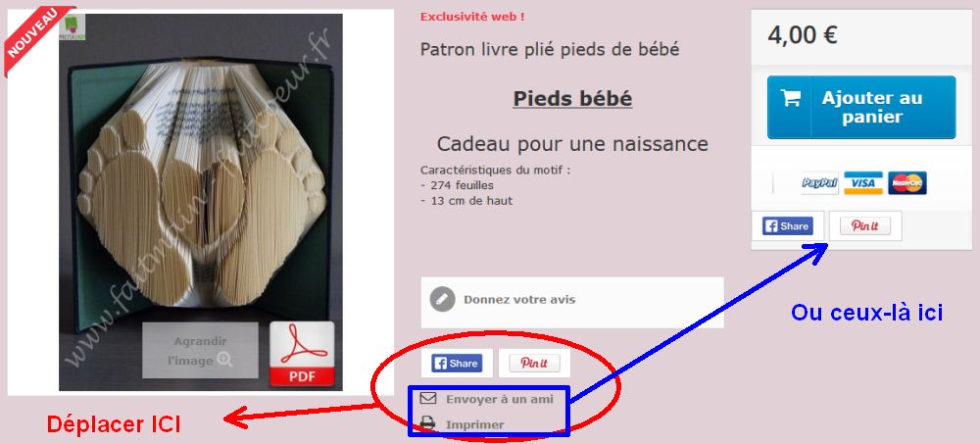Open Donnez votre avis review link

(519, 300)
